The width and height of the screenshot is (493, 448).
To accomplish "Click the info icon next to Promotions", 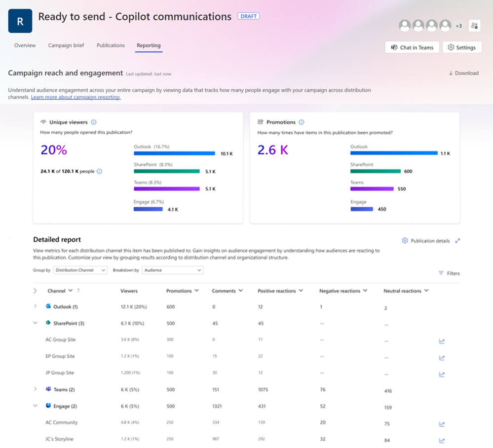I will (302, 122).
